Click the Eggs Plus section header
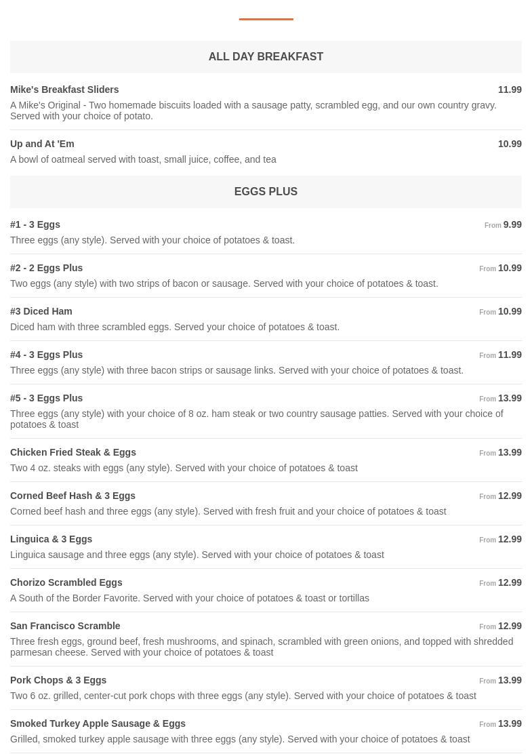This screenshot has width=532, height=756. (x=266, y=192)
